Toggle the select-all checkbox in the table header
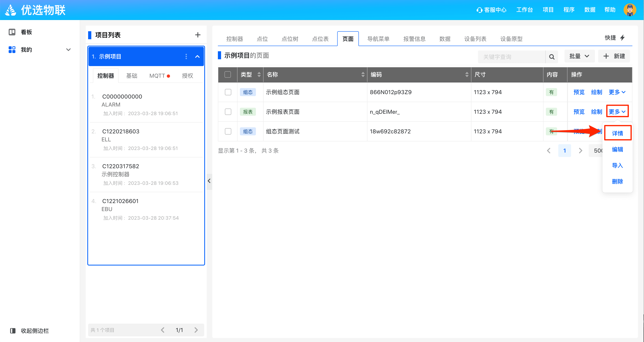The height and width of the screenshot is (342, 644). point(228,74)
